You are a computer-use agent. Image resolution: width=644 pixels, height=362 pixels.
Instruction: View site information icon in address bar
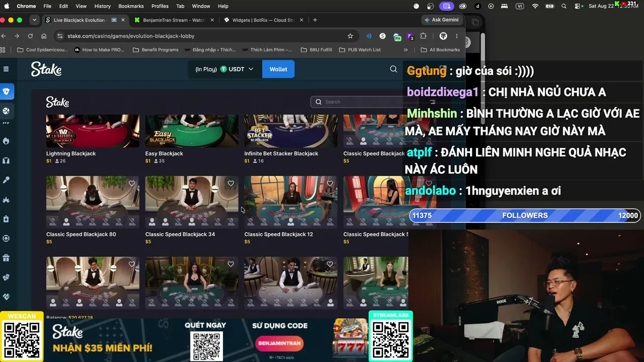point(60,36)
